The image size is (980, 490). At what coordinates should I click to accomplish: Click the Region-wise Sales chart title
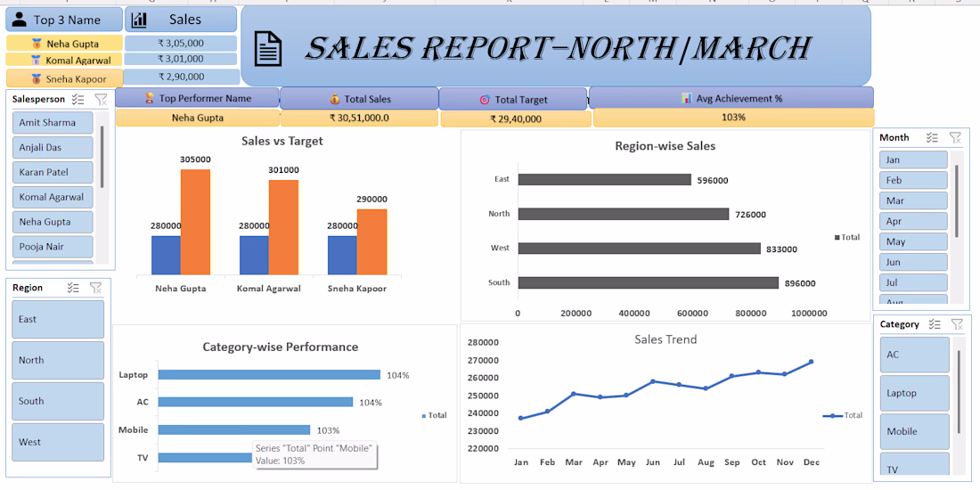coord(665,146)
